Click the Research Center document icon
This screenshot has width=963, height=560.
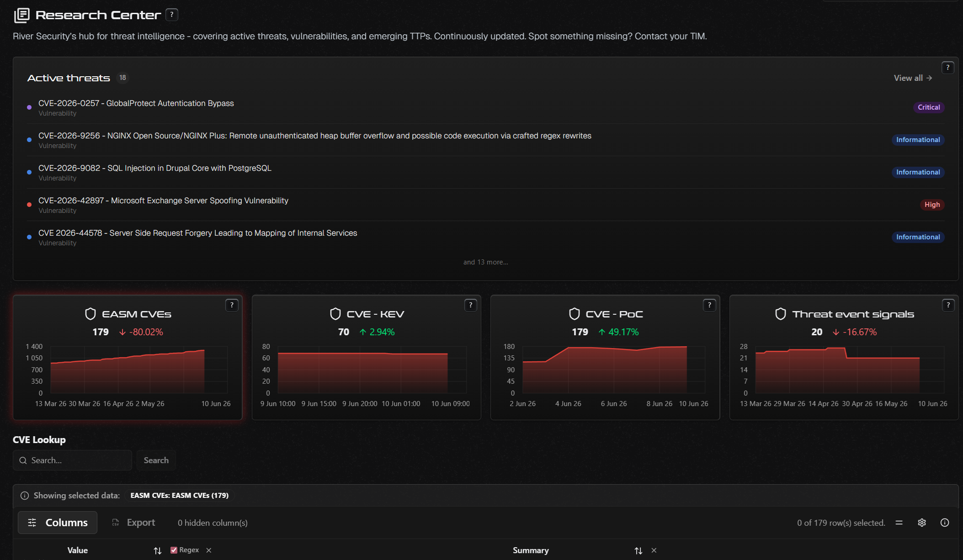pyautogui.click(x=21, y=15)
